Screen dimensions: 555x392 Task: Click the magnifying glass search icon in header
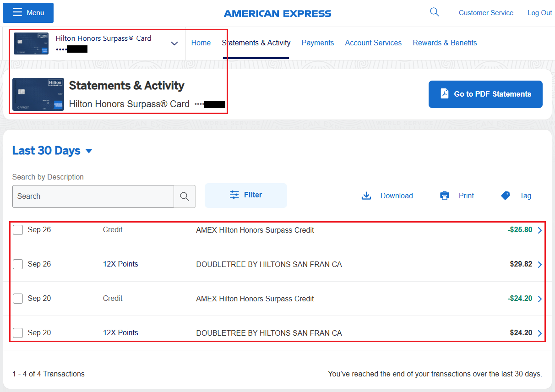coord(434,12)
